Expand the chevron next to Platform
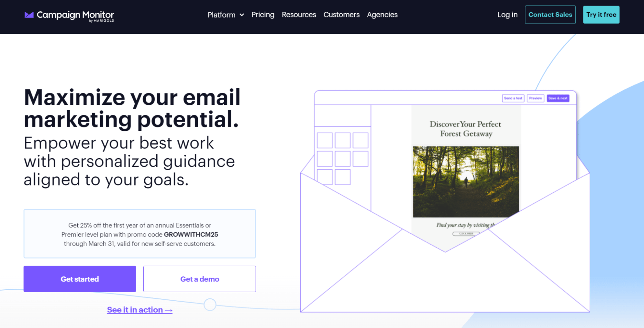This screenshot has width=644, height=328. (x=241, y=15)
